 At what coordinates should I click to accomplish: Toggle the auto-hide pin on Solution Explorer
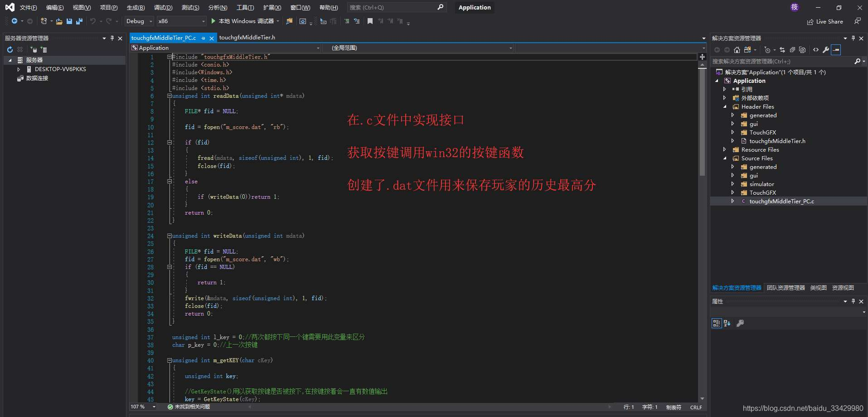point(853,38)
